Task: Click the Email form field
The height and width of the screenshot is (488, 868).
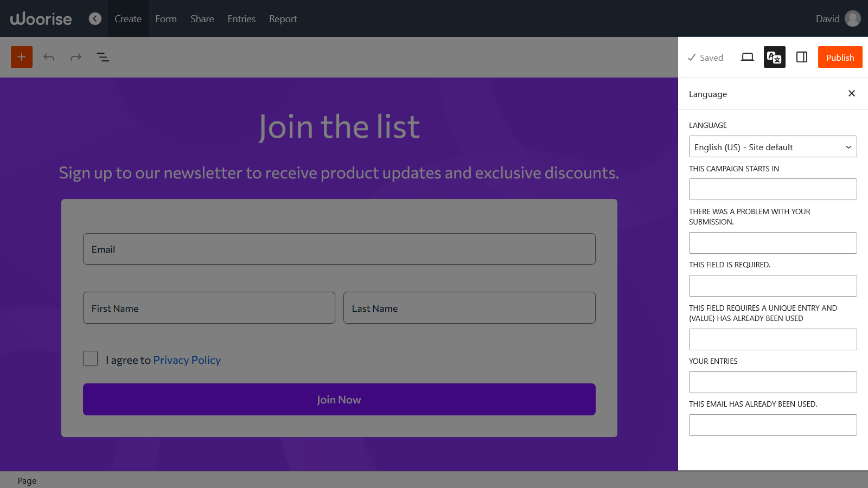Action: tap(339, 249)
